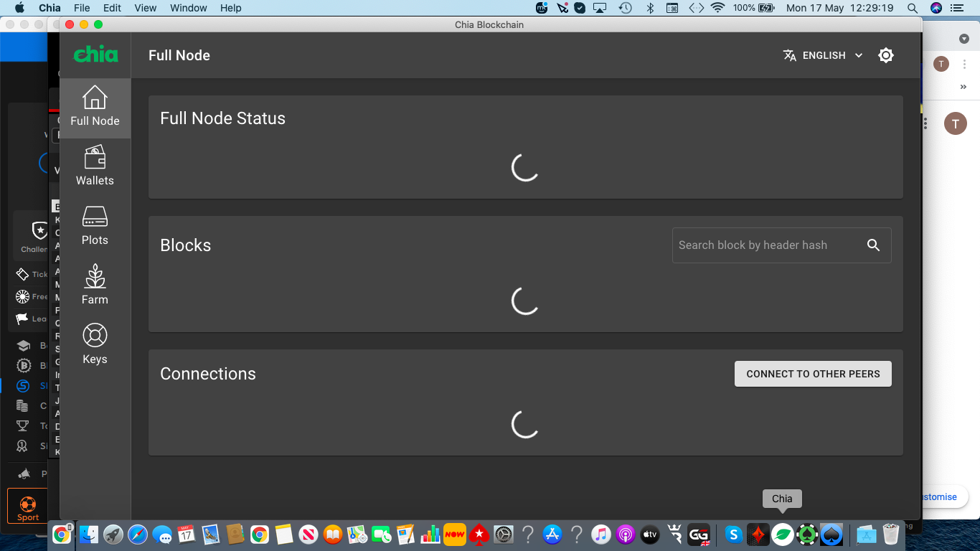Open the Farm sidebar section
Screen dimensions: 980x551
(x=95, y=286)
